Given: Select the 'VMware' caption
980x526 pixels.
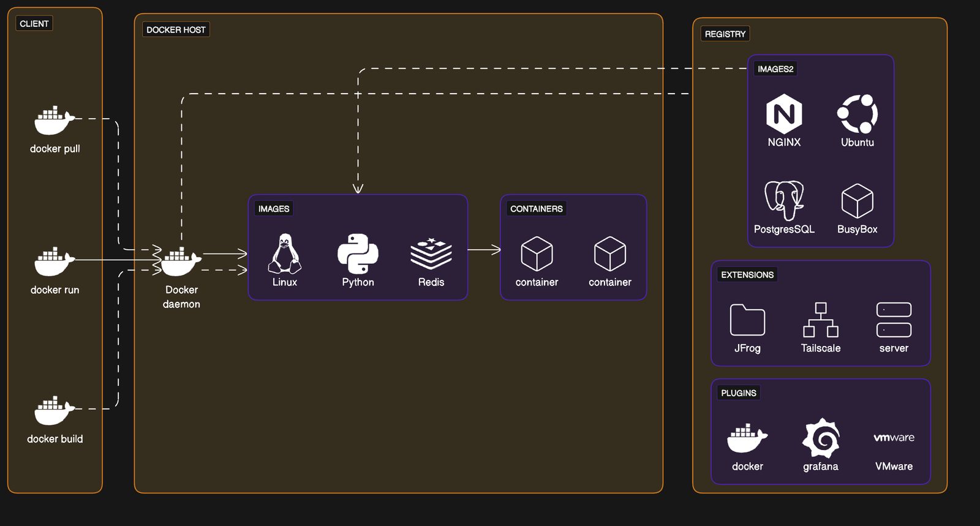Looking at the screenshot, I should 894,467.
